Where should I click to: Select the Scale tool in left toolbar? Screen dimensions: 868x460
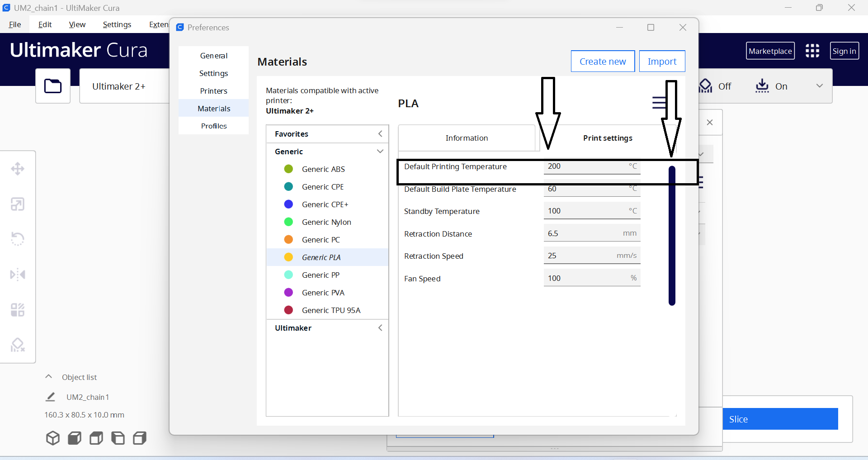point(18,204)
